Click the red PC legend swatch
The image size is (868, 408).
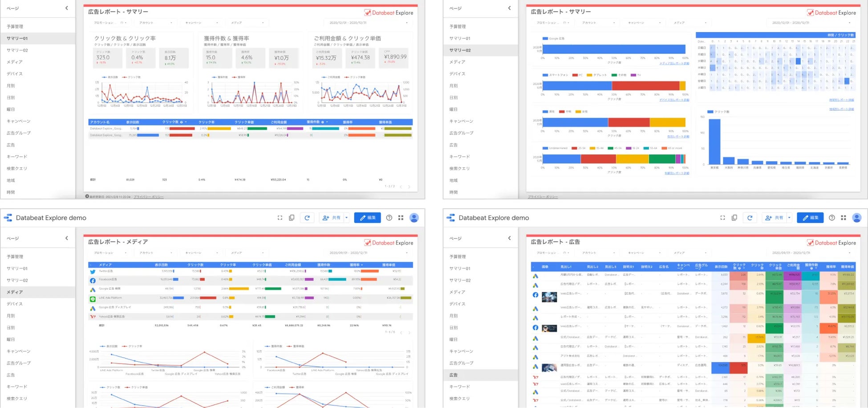coord(575,75)
